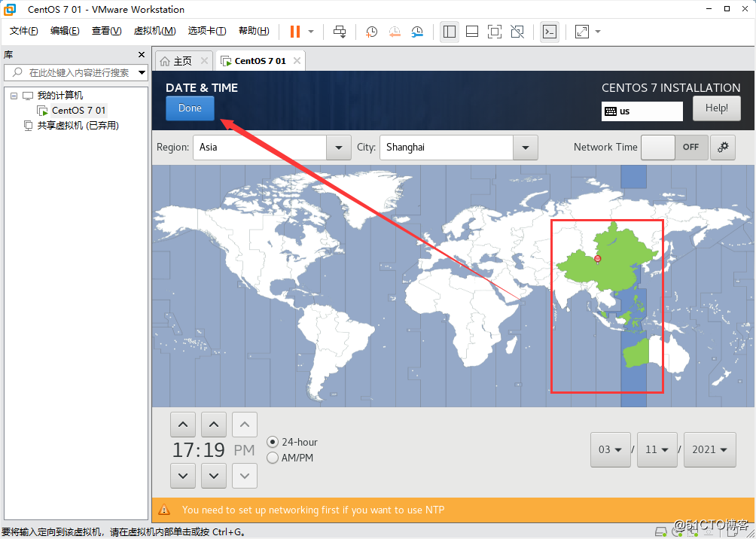This screenshot has height=539, width=756.
Task: Click the VMware icon in title bar
Action: coord(9,9)
